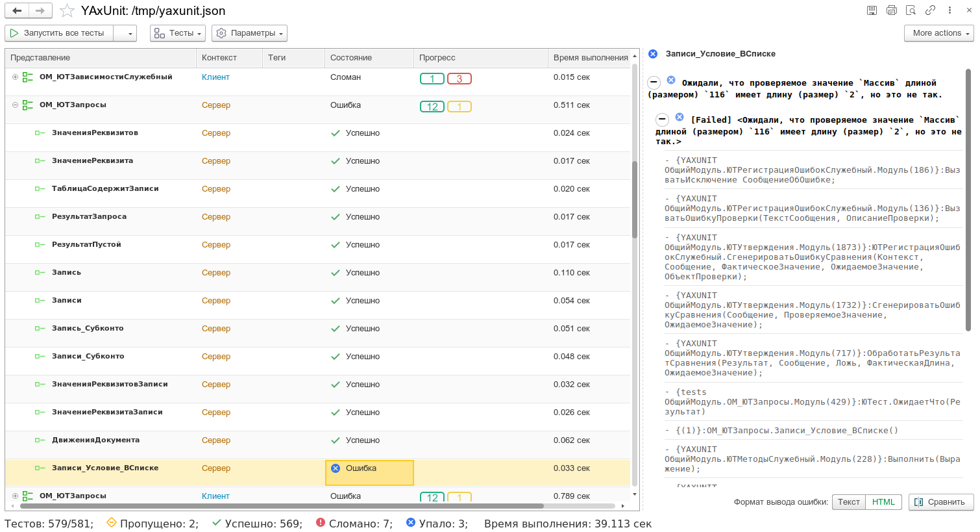
Task: Open the Тесты dropdown menu
Action: coord(178,33)
